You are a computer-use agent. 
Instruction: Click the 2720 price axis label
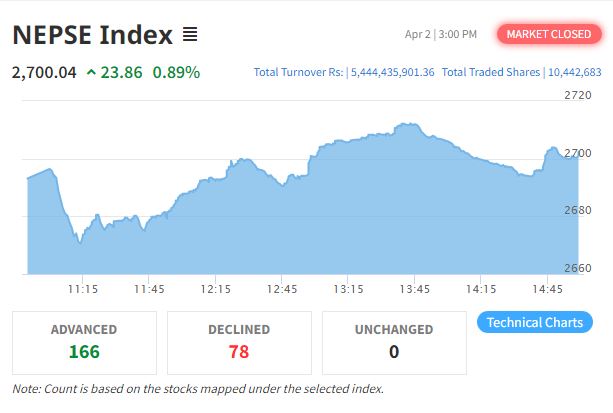(578, 95)
